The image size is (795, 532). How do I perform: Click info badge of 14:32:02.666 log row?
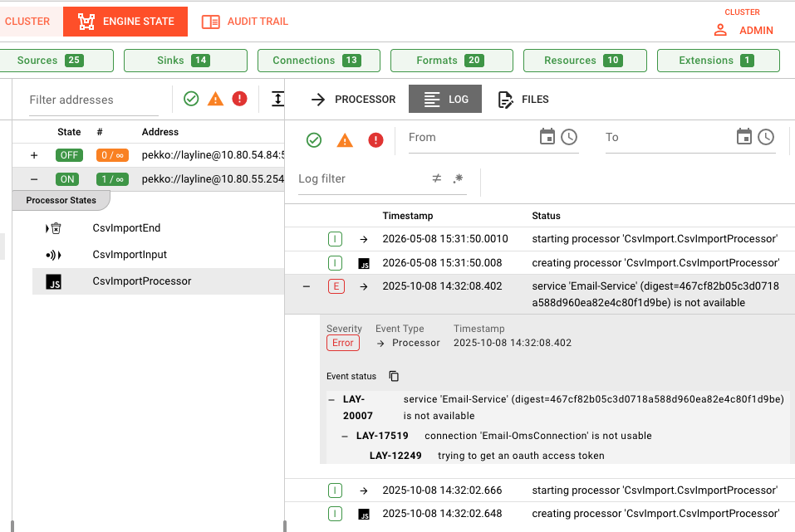click(x=335, y=491)
